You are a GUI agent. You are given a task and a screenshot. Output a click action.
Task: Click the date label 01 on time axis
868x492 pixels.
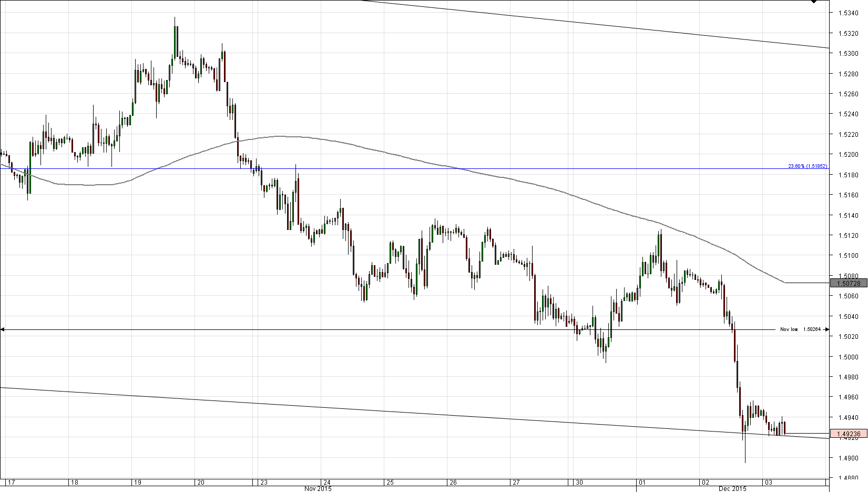tap(642, 482)
